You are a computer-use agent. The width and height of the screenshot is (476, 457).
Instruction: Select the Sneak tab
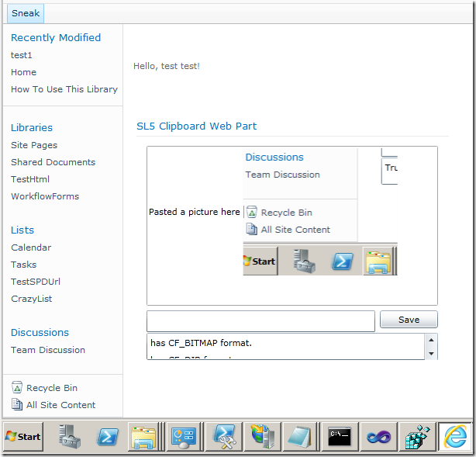pos(26,13)
